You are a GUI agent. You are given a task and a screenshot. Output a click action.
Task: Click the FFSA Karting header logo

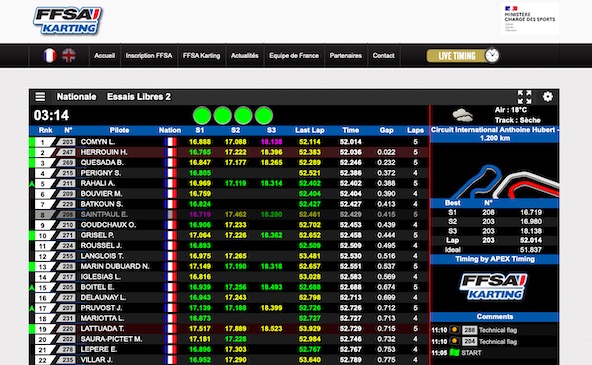pos(68,21)
